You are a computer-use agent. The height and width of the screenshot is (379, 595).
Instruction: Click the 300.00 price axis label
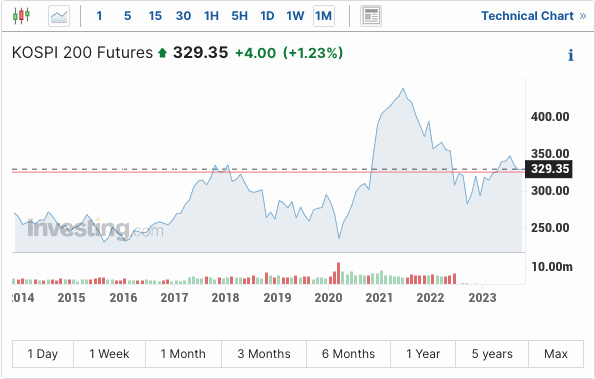(550, 191)
